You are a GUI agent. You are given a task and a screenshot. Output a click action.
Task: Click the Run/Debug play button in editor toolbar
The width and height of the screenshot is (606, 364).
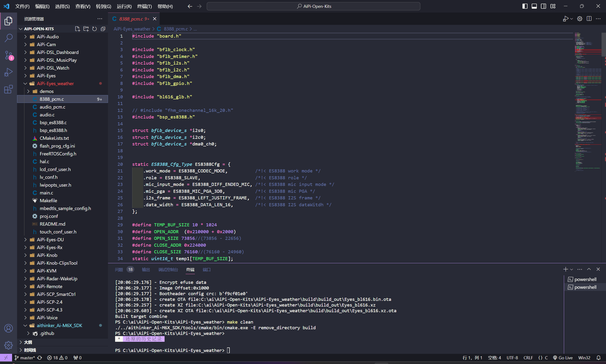[566, 19]
